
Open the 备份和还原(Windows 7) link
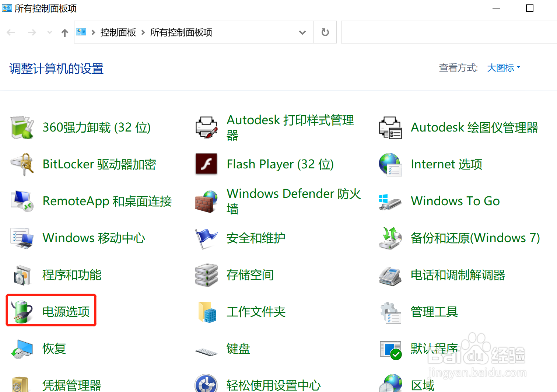point(475,238)
